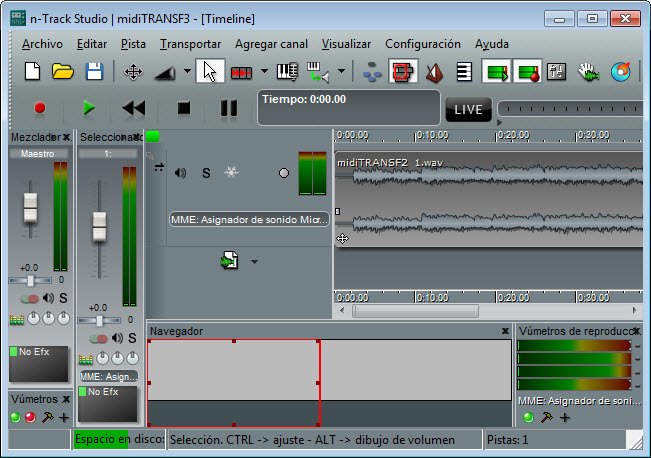The height and width of the screenshot is (458, 651).
Task: Click the Maestro pan slider
Action: (30, 281)
